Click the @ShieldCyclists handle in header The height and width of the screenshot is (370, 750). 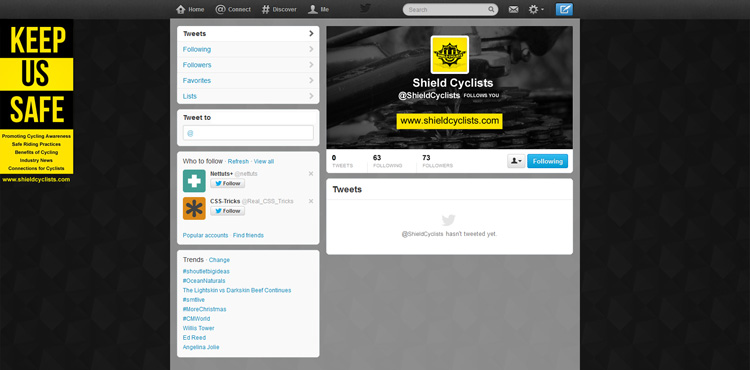429,96
